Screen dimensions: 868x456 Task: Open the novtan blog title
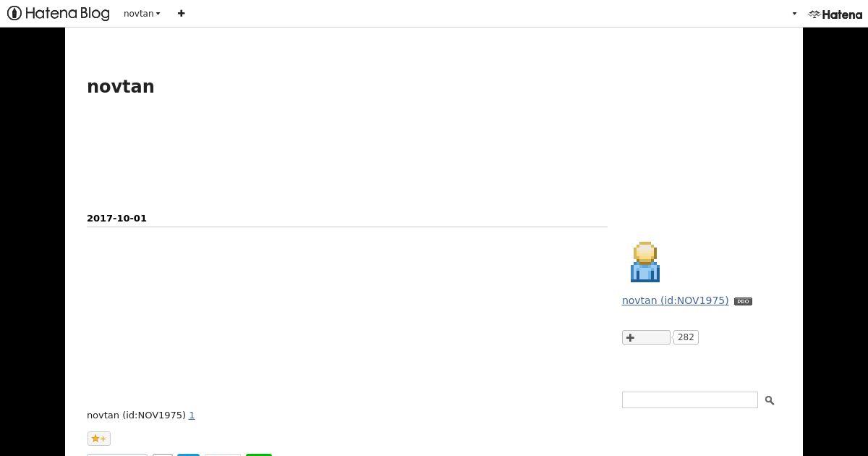click(121, 86)
